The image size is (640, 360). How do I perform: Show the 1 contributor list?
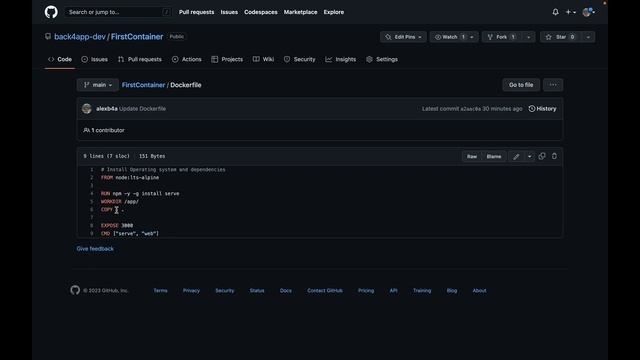tap(104, 130)
